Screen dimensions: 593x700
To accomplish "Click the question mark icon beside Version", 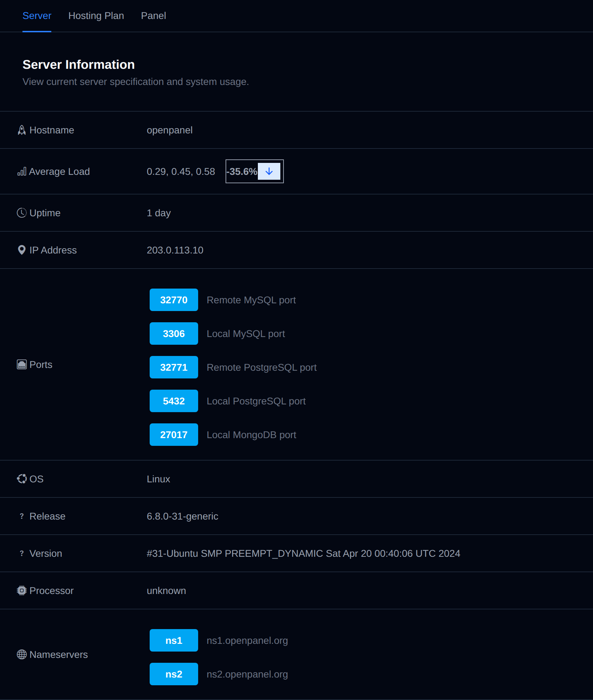I will coord(22,554).
